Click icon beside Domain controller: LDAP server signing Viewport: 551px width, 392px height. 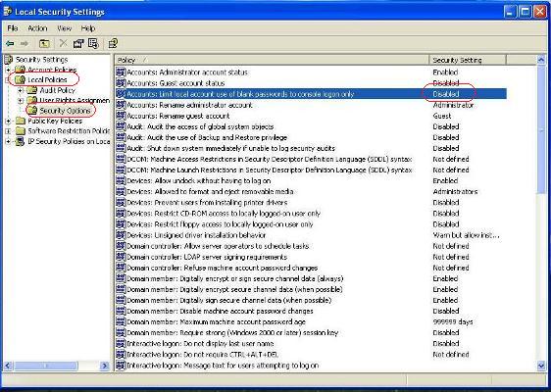(121, 257)
